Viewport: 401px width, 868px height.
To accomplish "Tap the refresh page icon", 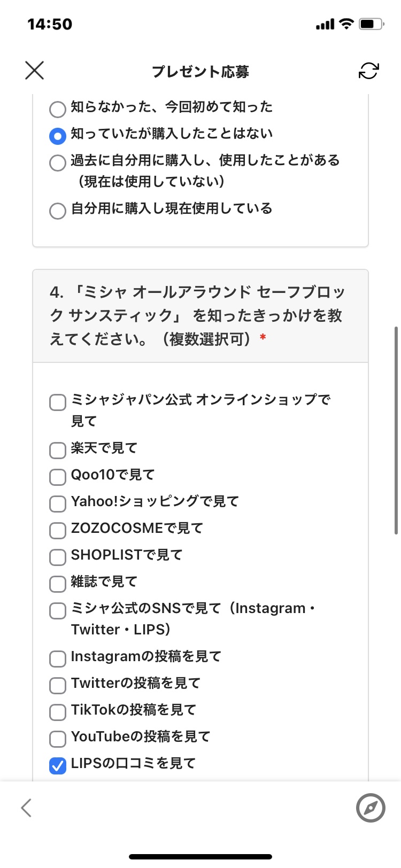I will point(368,71).
